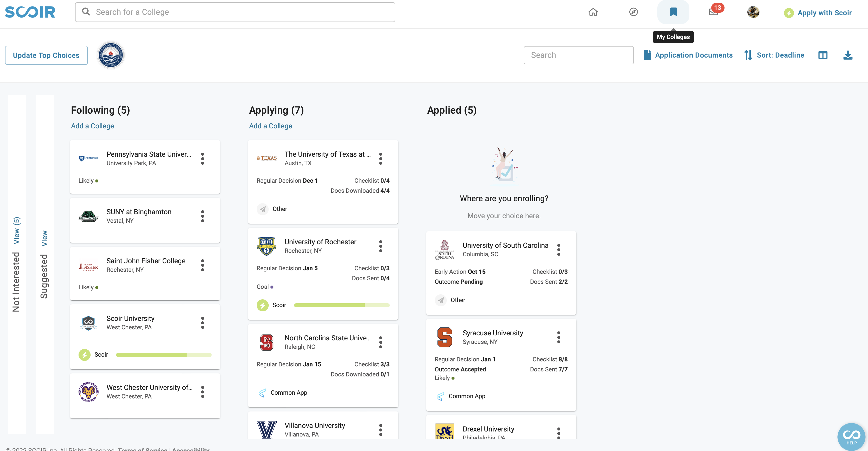Add a College under Following
The height and width of the screenshot is (451, 868).
pyautogui.click(x=92, y=126)
